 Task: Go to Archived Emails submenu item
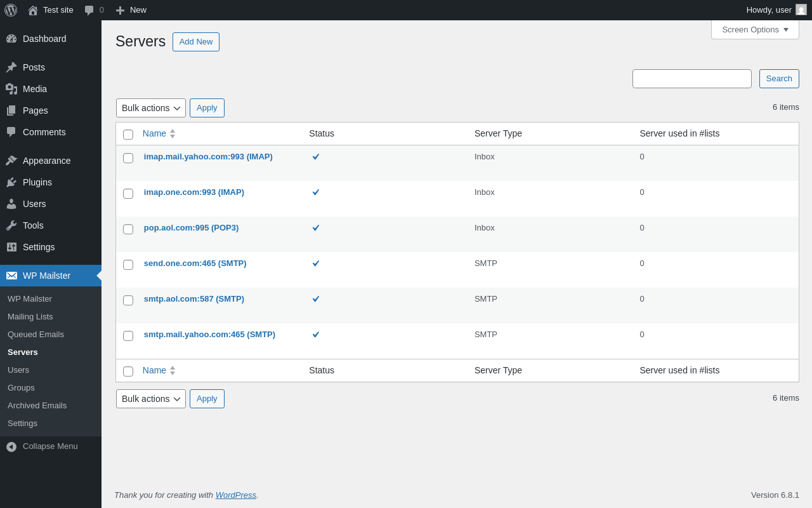pos(37,405)
